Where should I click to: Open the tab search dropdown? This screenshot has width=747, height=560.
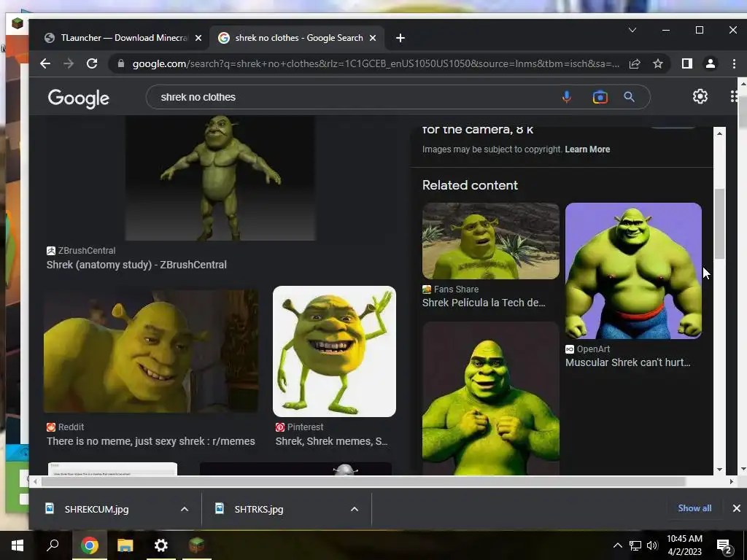tap(632, 30)
